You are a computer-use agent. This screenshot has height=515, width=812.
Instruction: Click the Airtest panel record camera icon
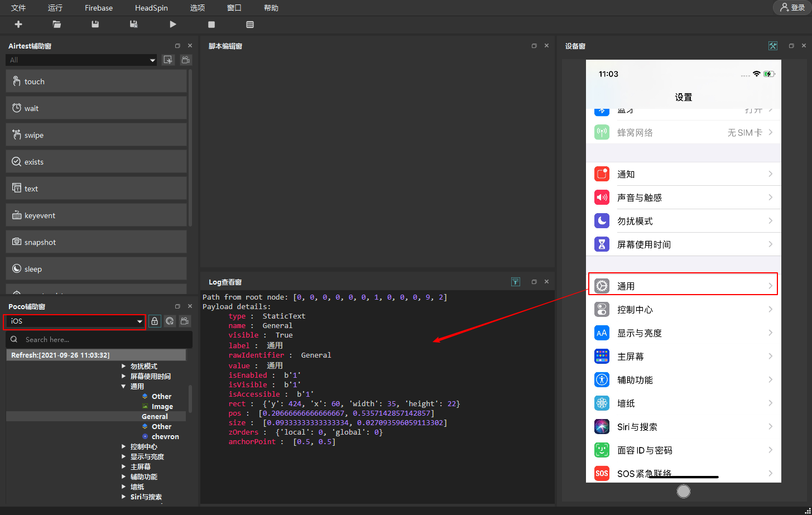pos(186,60)
